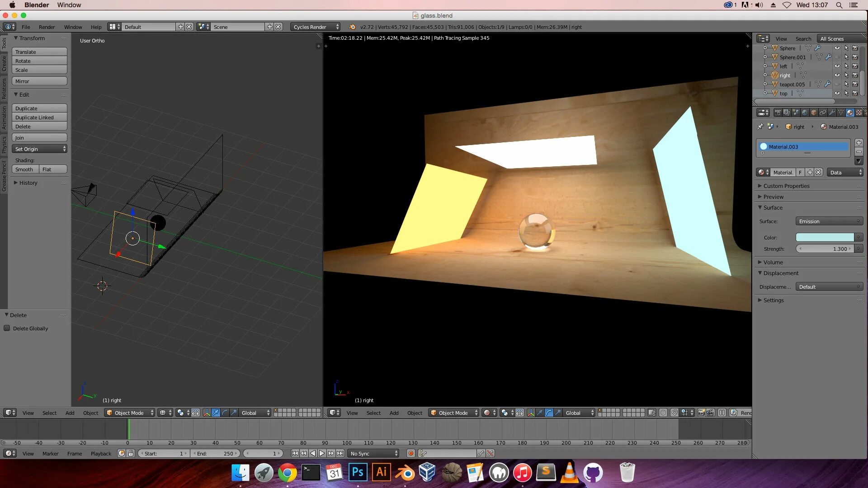
Task: Add a new material slot with plus
Action: (859, 143)
